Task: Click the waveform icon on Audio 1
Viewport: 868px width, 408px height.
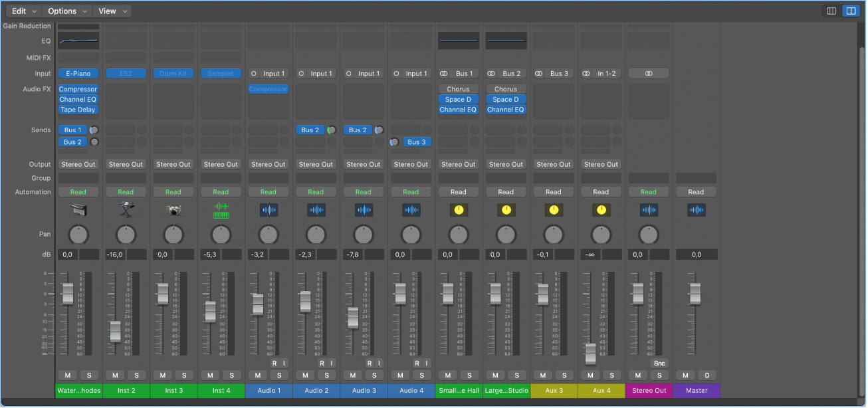Action: 269,209
